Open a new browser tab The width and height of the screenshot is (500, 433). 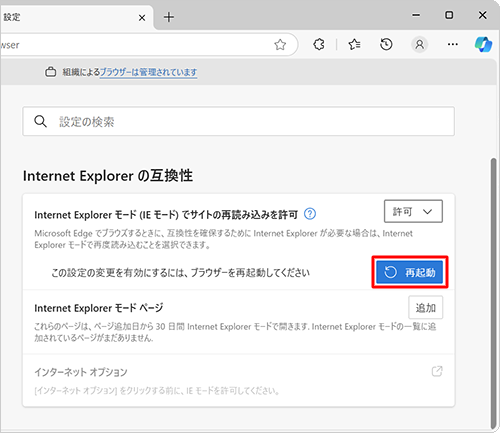169,17
